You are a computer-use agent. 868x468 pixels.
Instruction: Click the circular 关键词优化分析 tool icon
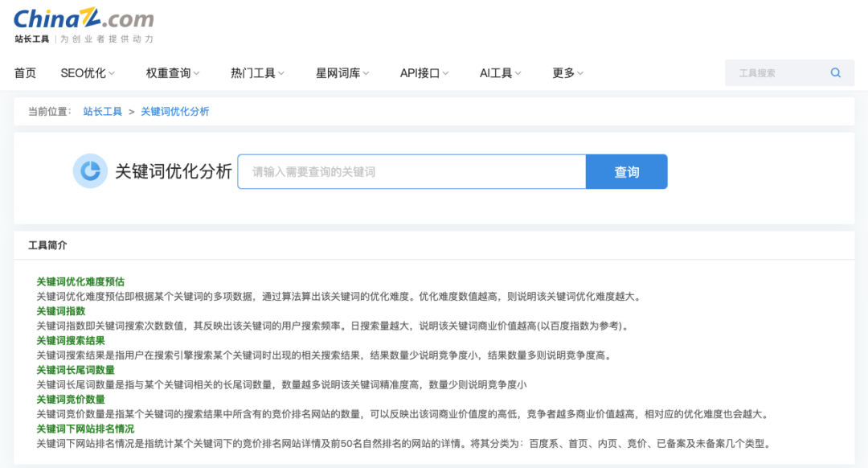91,170
